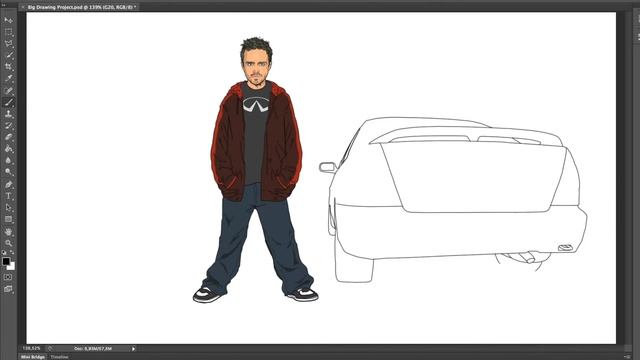Select the Paint Bucket tool
640x360 pixels.
click(x=8, y=149)
